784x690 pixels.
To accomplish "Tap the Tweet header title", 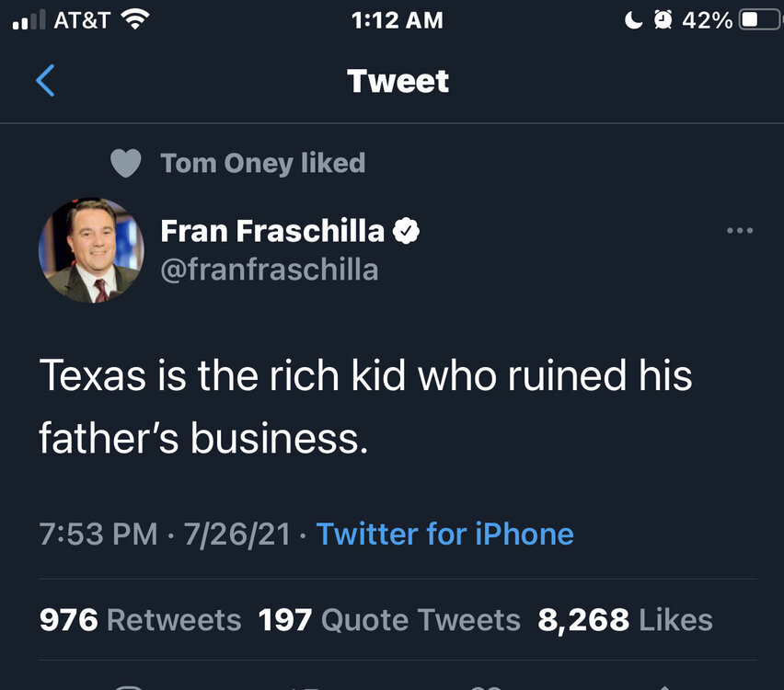I will (x=398, y=81).
